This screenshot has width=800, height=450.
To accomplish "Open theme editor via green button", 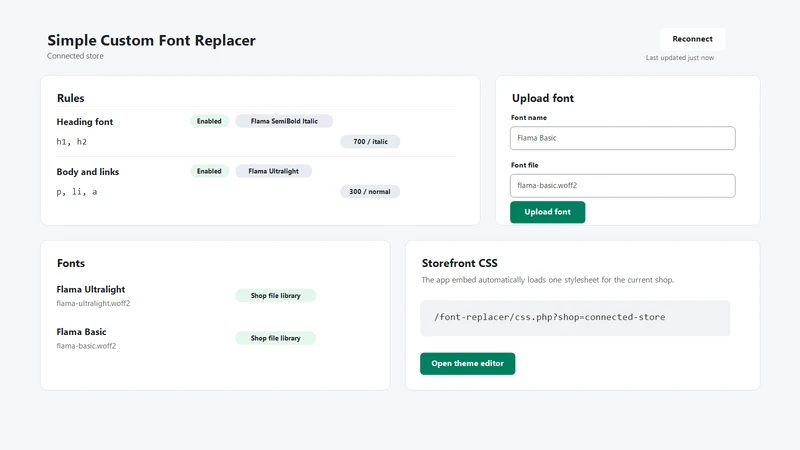I will (x=467, y=363).
